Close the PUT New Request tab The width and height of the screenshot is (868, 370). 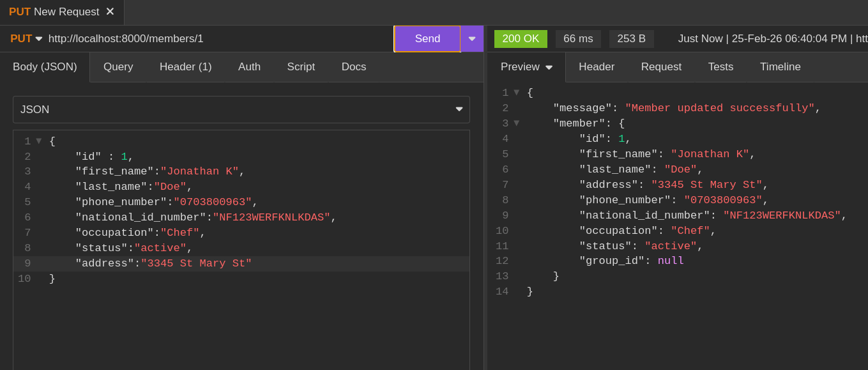click(x=110, y=12)
